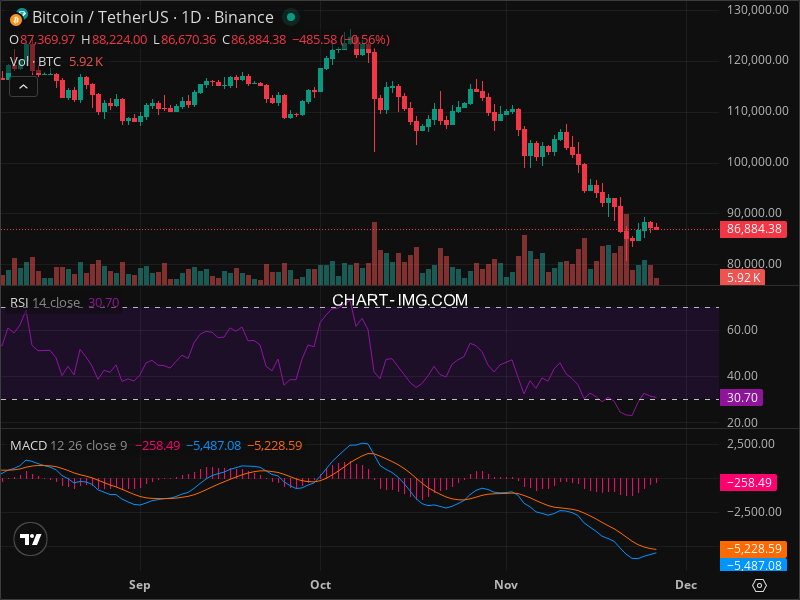Collapse the indicator legend with chevron button
800x600 pixels.
(x=24, y=86)
